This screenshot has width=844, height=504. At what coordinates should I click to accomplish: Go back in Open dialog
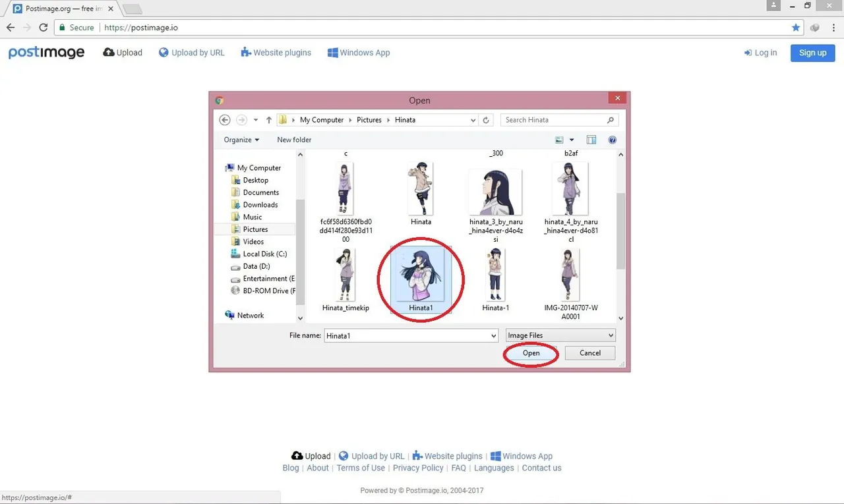pos(225,120)
